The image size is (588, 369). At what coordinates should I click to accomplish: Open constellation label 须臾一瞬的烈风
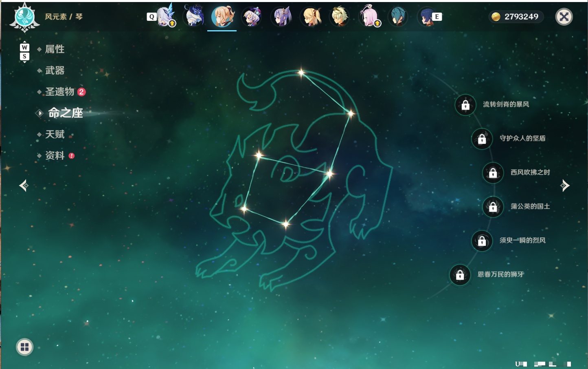522,240
